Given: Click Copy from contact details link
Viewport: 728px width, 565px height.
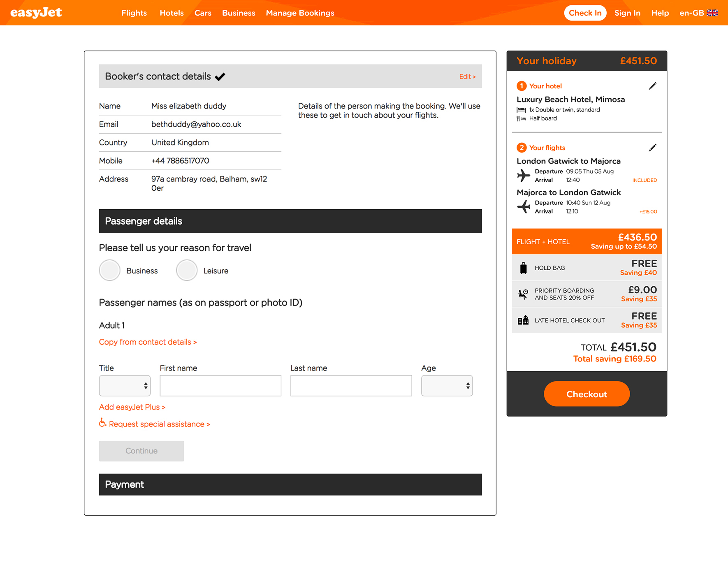Looking at the screenshot, I should 148,342.
